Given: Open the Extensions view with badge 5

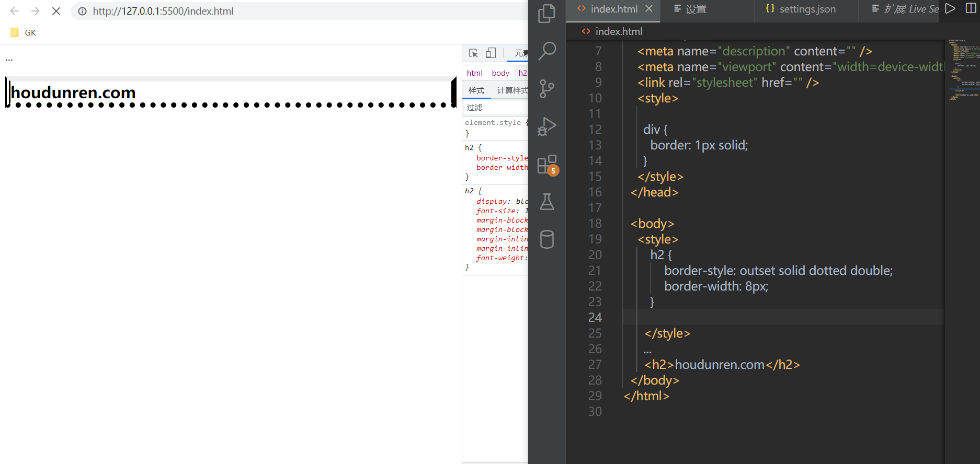Looking at the screenshot, I should point(547,165).
